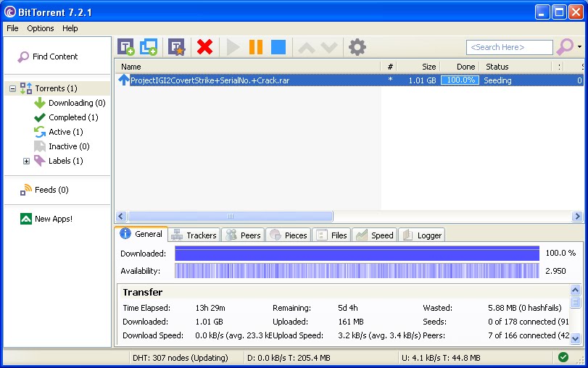Click the DHT: 307 nodes status entry

181,358
